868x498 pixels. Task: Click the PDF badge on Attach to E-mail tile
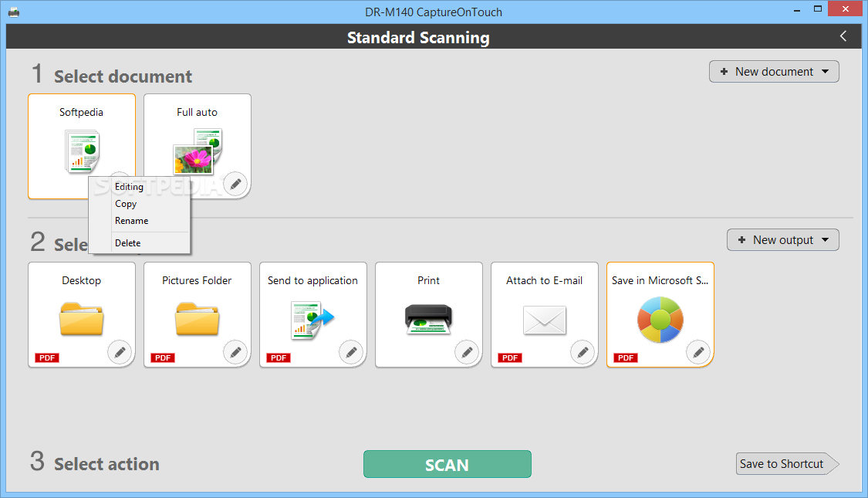click(510, 357)
